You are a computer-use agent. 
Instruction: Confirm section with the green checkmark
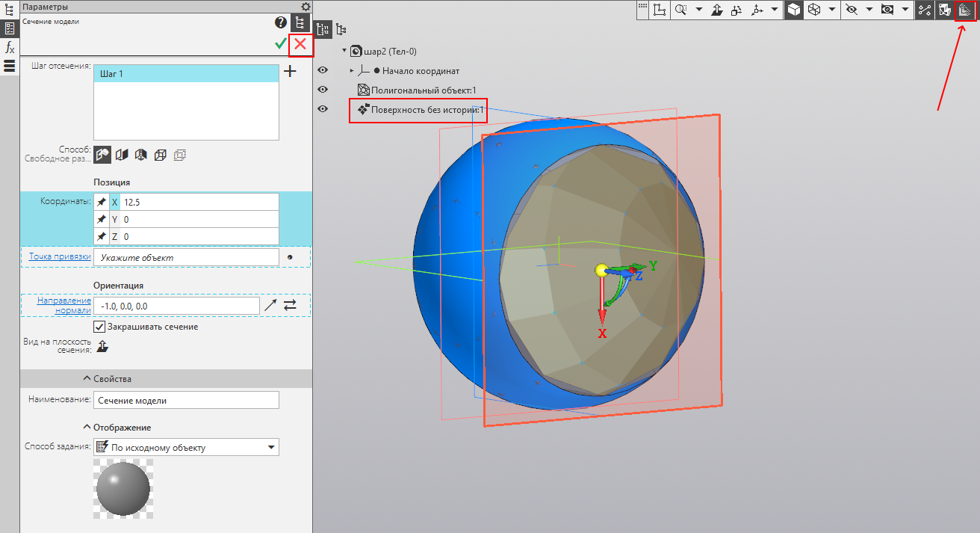(x=280, y=44)
